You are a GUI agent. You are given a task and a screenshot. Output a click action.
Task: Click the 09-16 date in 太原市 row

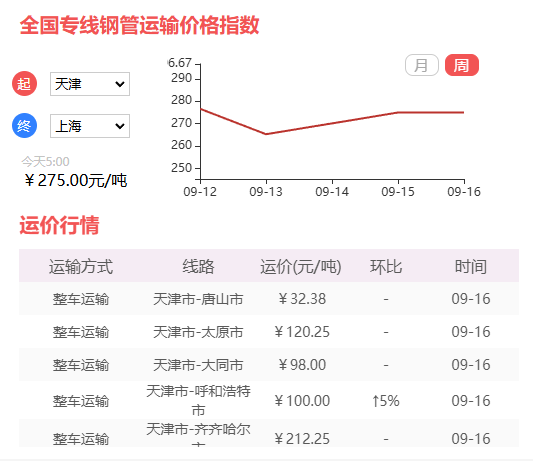(x=471, y=332)
